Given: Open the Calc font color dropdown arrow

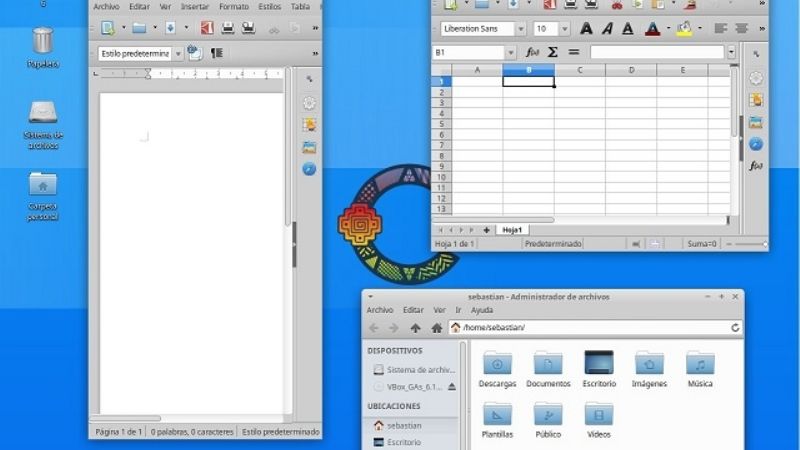Looking at the screenshot, I should (668, 29).
